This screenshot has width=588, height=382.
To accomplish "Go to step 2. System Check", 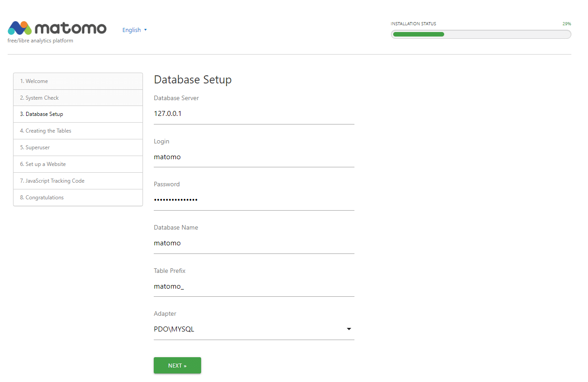I will pyautogui.click(x=78, y=98).
